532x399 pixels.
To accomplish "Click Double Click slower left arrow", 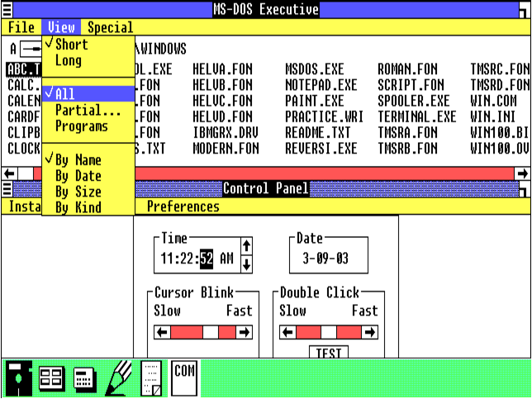I will [287, 332].
